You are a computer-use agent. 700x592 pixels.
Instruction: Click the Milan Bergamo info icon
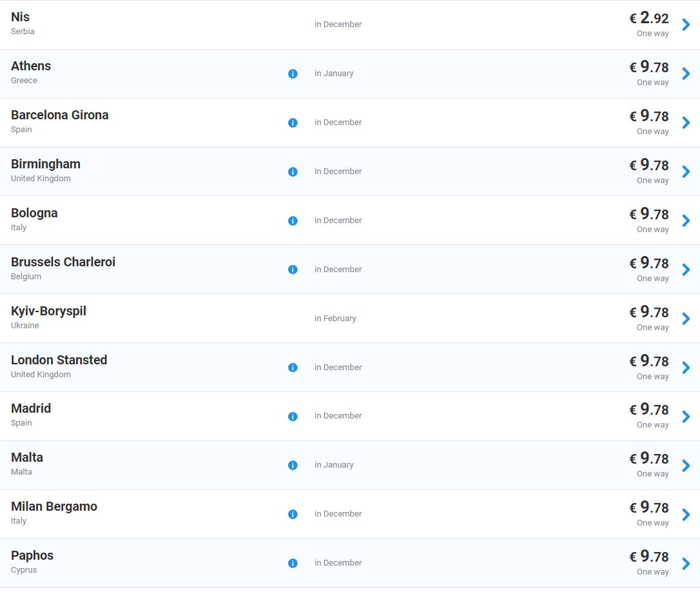[x=293, y=514]
